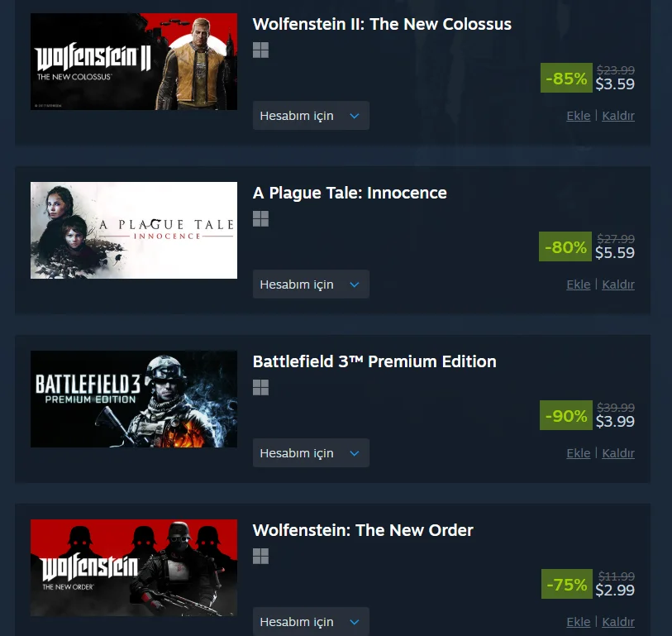Click Kaldır link for Wolfenstein II
This screenshot has width=672, height=636.
point(618,116)
